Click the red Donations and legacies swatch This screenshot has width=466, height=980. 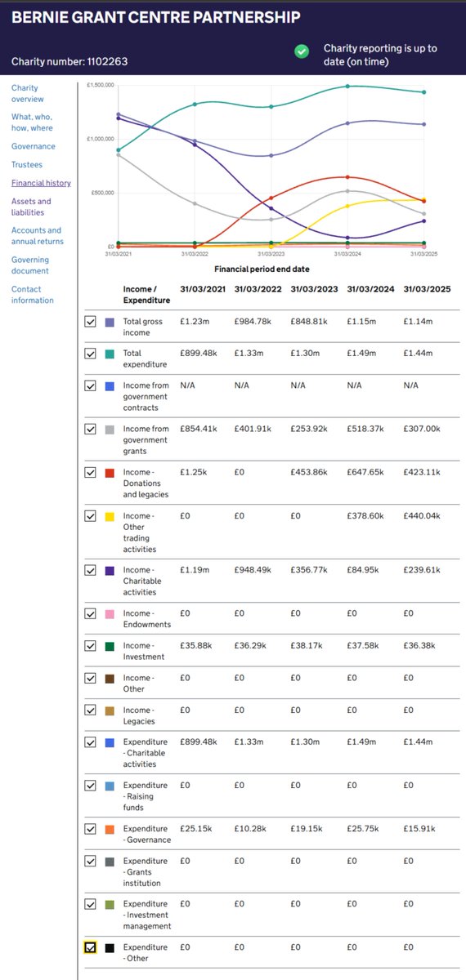click(x=110, y=472)
